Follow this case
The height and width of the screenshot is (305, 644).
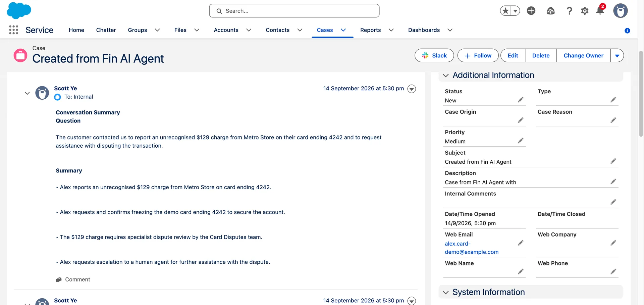(x=478, y=56)
